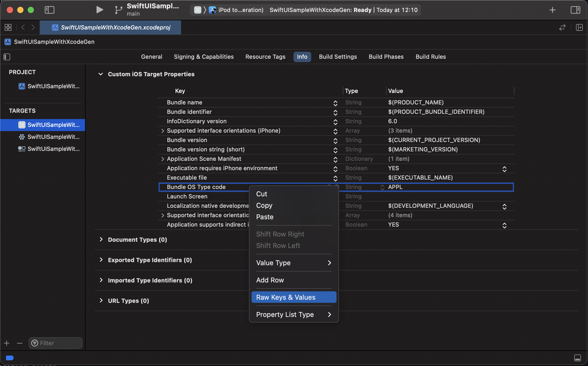
Task: Collapse Custom iOS Target Properties
Action: [101, 74]
